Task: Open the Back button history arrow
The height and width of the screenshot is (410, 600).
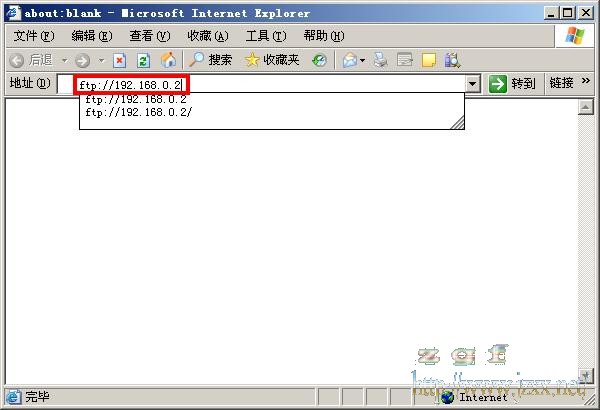Action: [65, 60]
